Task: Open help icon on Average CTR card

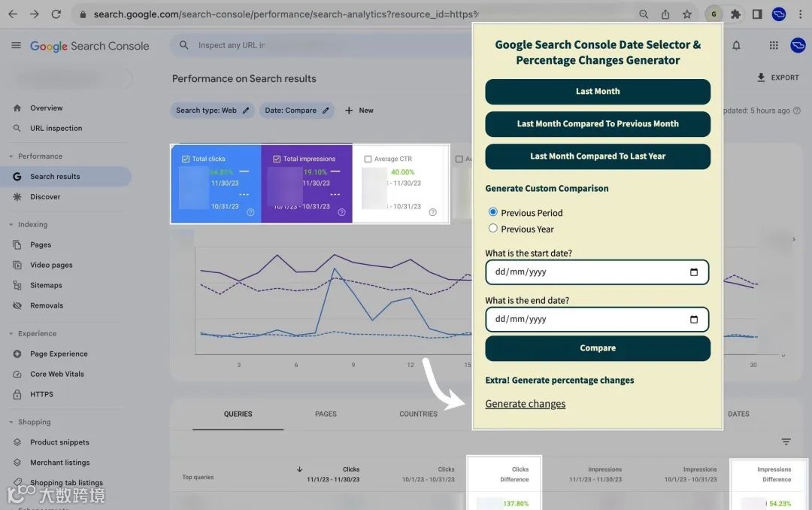Action: pyautogui.click(x=433, y=212)
